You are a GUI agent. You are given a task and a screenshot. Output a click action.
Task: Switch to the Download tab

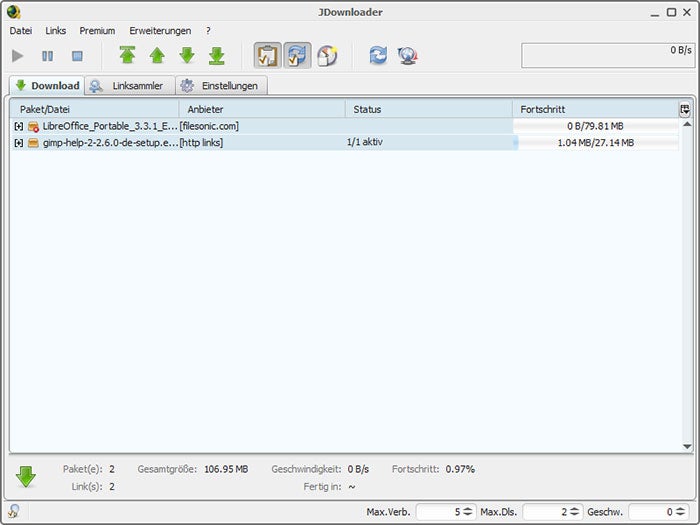click(x=47, y=85)
